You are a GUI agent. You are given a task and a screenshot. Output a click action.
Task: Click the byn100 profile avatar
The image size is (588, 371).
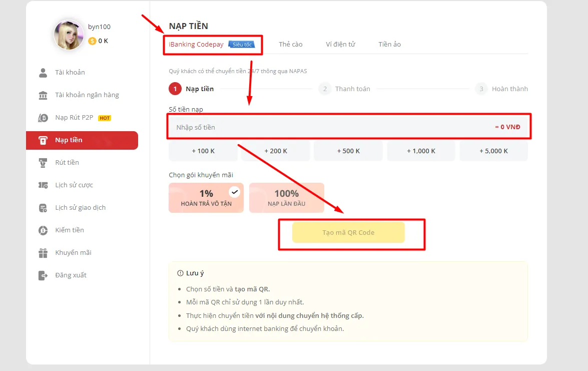coord(69,35)
